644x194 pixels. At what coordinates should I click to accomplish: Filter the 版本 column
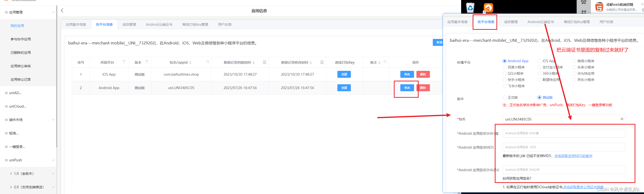point(147,62)
